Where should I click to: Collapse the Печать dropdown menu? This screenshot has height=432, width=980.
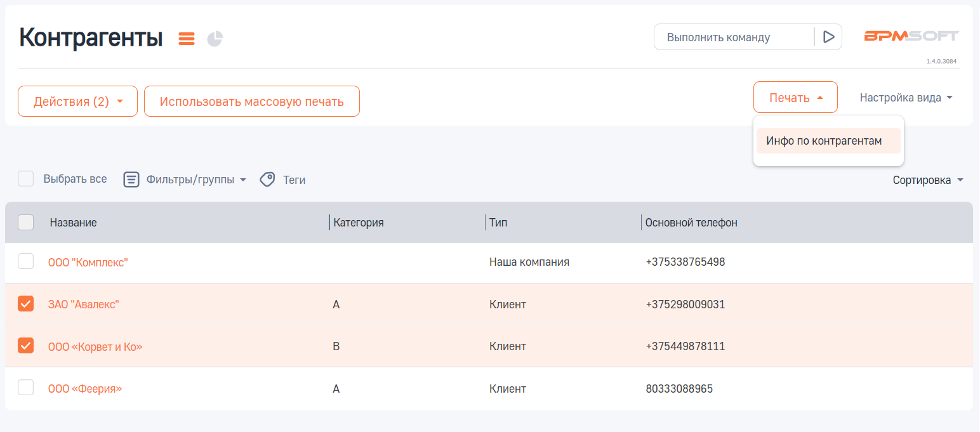tap(795, 98)
